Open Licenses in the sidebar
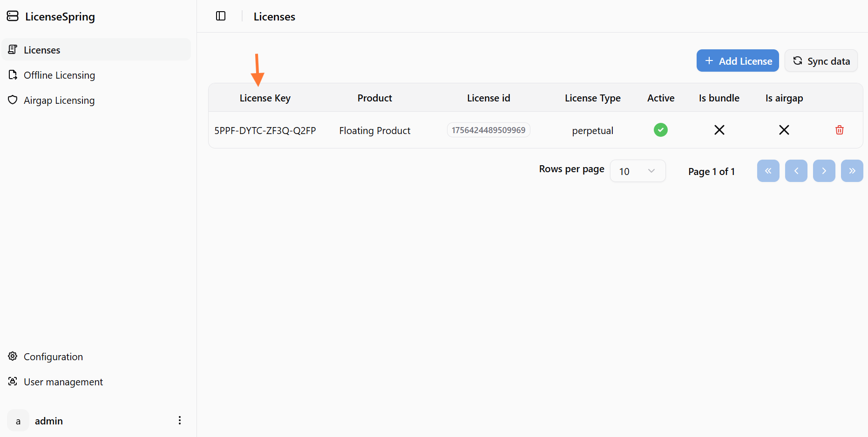Screen dimensions: 868x437 point(42,50)
